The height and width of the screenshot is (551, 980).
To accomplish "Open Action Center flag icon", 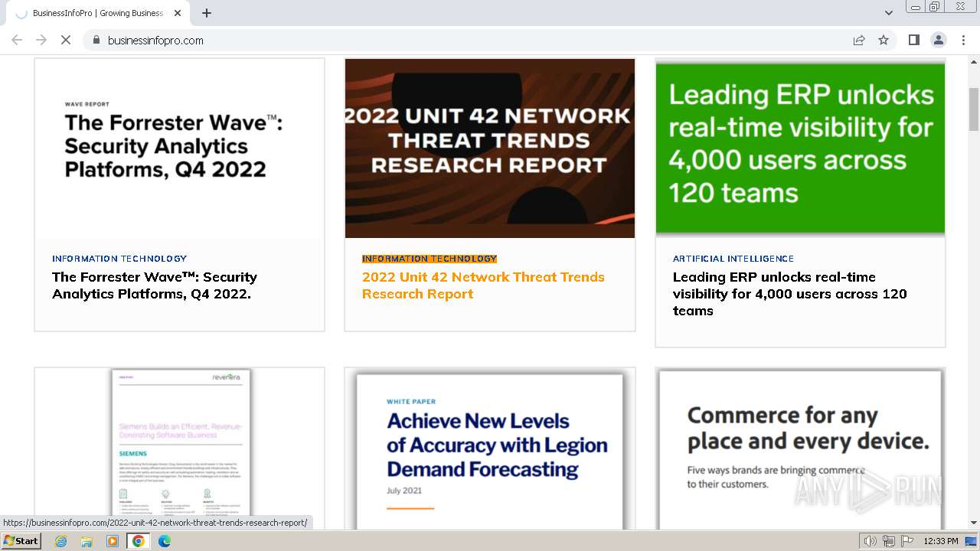I will pyautogui.click(x=907, y=541).
